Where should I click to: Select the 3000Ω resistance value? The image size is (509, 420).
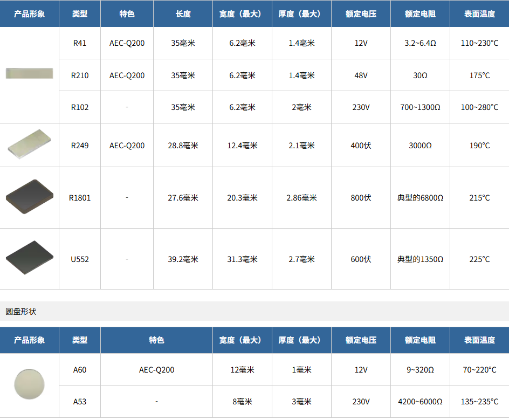pos(421,146)
